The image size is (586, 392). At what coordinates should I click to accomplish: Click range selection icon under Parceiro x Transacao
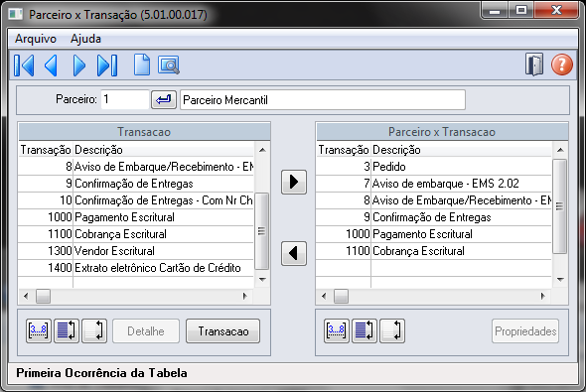pos(337,330)
